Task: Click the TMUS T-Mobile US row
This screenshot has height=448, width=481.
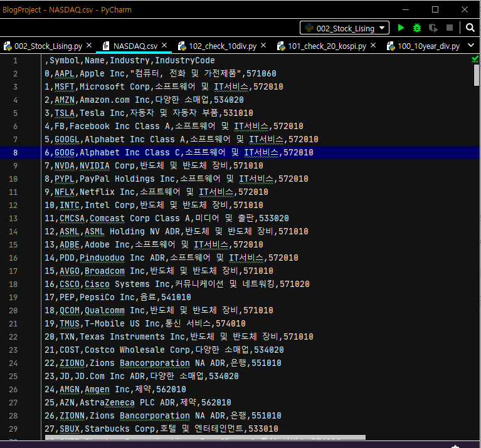Action: 145,324
